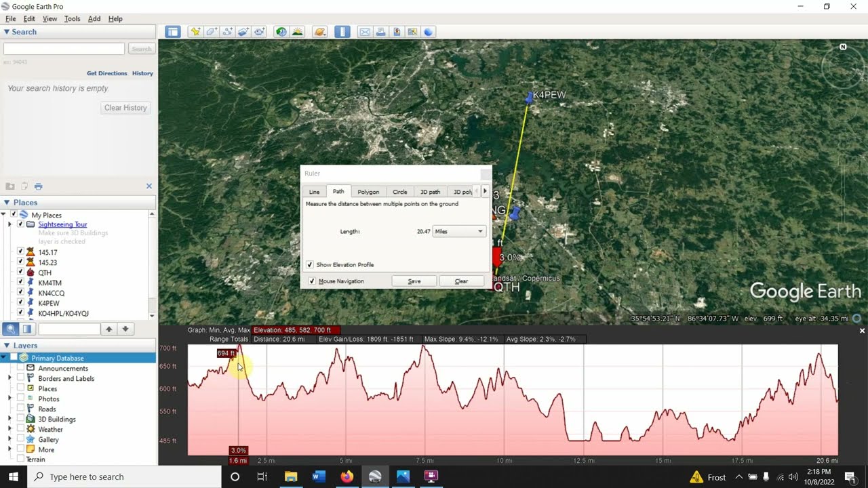Clear the ruler measurement
Screen dimensions: 868x488
[461, 281]
